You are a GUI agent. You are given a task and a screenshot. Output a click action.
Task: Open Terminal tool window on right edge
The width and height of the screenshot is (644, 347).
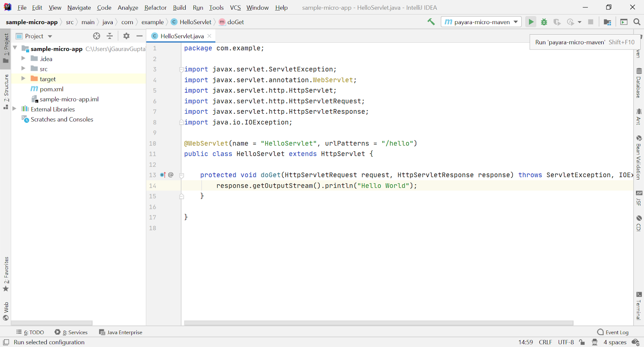pyautogui.click(x=639, y=306)
